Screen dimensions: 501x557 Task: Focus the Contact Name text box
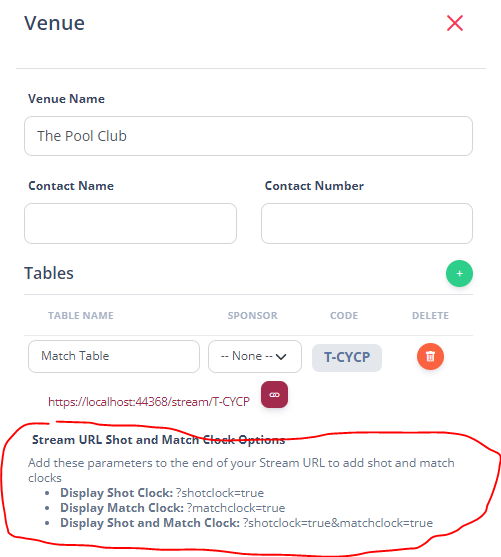coord(130,223)
